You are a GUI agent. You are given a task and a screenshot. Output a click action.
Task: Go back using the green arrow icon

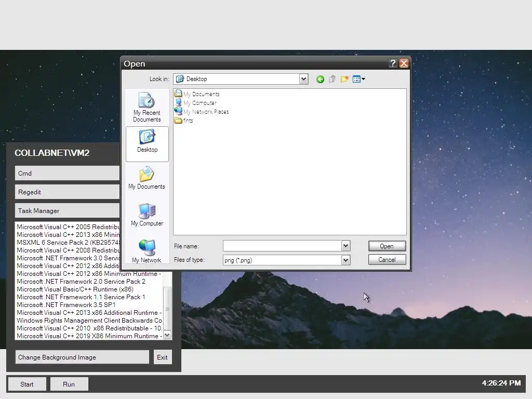tap(320, 79)
